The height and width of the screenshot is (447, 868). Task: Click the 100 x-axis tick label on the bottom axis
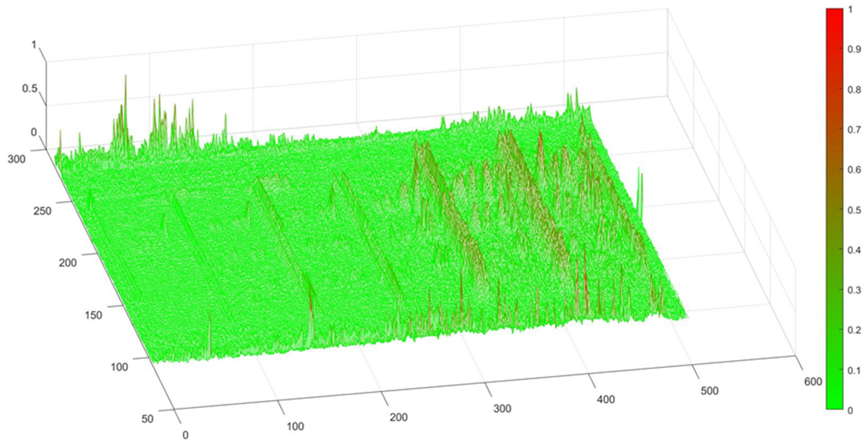click(x=295, y=427)
